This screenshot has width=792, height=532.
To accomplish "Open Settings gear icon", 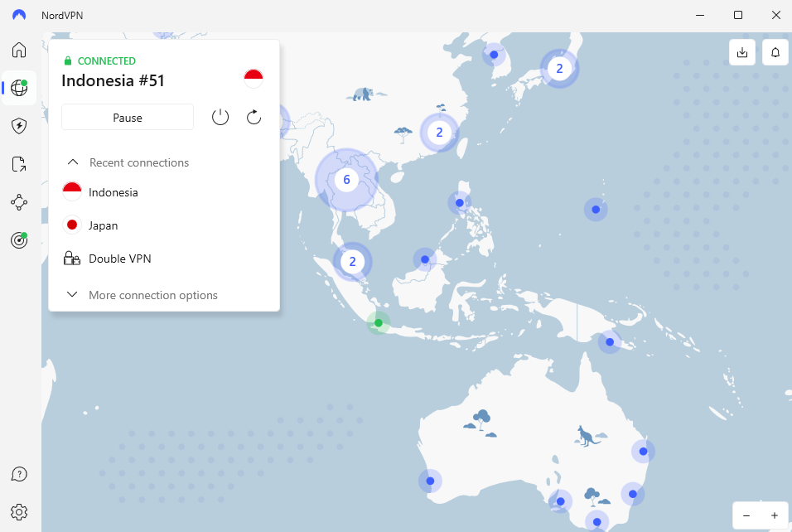I will 19,512.
